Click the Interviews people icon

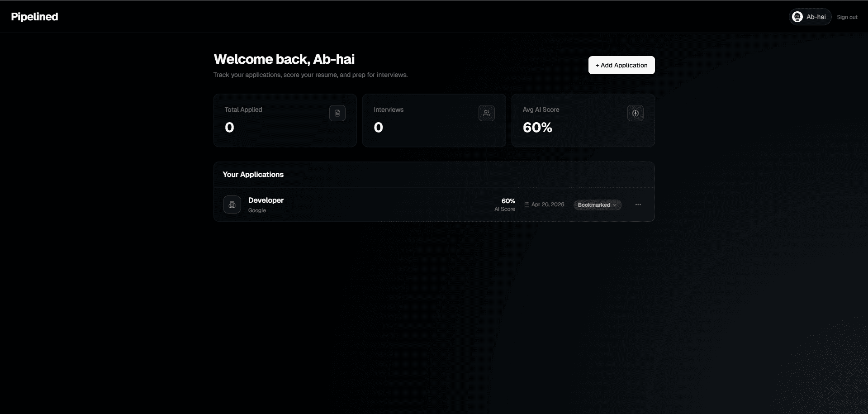click(487, 113)
